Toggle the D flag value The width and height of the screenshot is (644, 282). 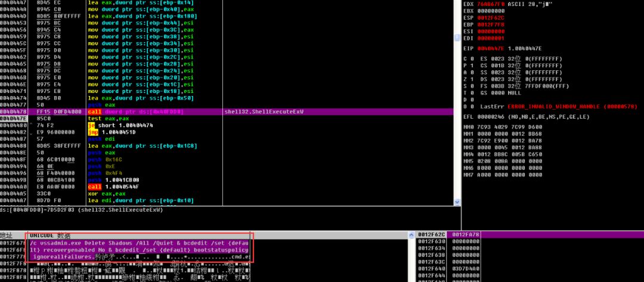[x=472, y=100]
